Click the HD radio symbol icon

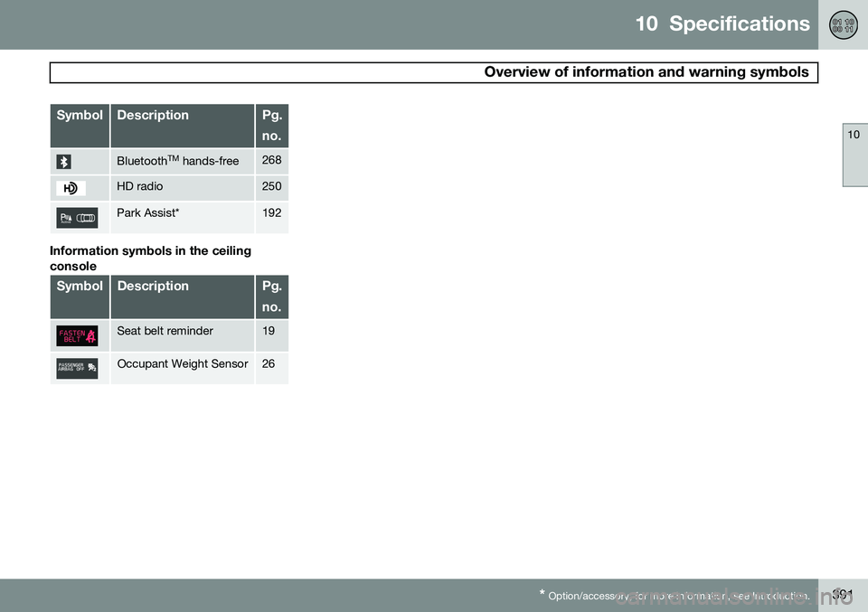click(71, 188)
